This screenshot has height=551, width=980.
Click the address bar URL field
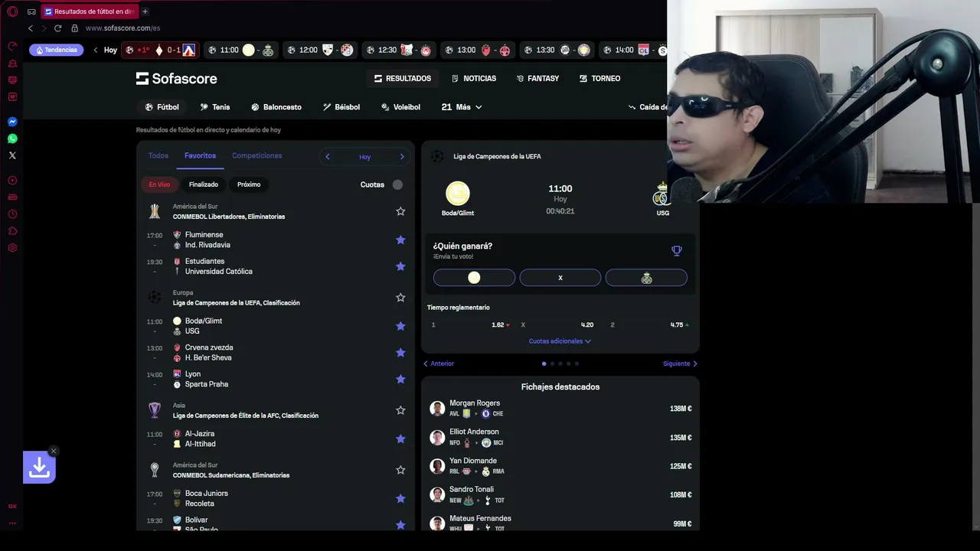122,28
